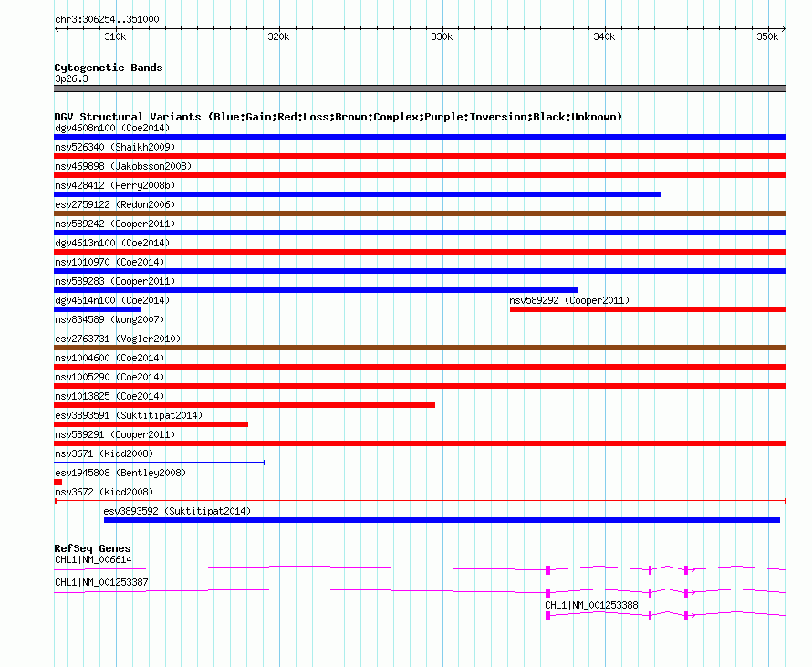This screenshot has width=812, height=667.
Task: Select the nsv589292 red loss bar
Action: point(648,309)
